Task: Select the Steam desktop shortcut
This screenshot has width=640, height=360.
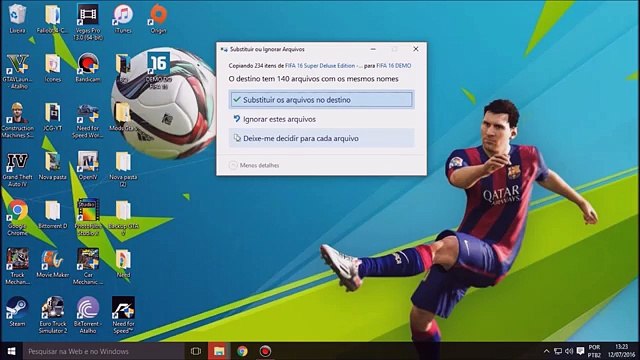Action: tap(17, 313)
